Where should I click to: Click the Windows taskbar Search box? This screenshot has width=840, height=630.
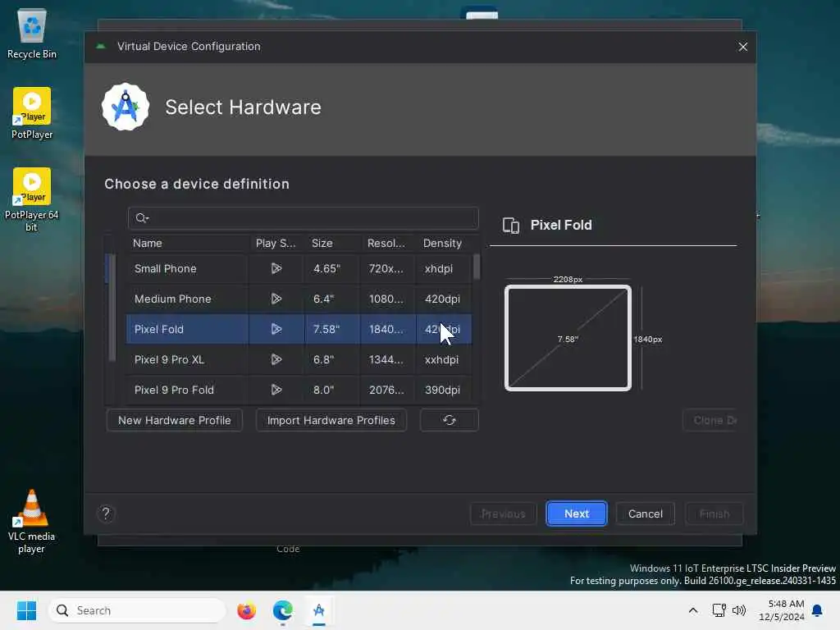(137, 610)
